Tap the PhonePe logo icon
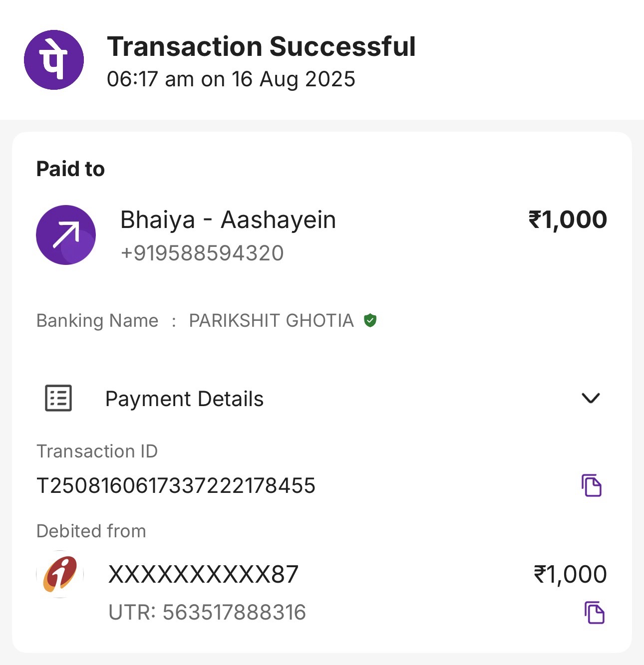This screenshot has height=665, width=644. click(54, 60)
